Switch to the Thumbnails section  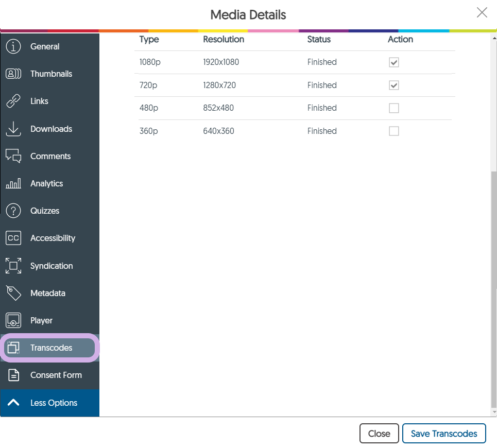pyautogui.click(x=51, y=74)
